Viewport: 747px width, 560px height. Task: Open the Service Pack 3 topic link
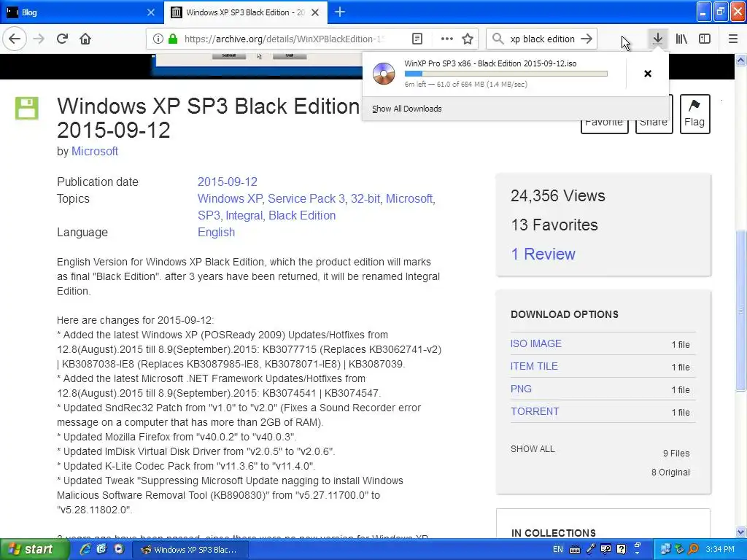click(x=306, y=198)
